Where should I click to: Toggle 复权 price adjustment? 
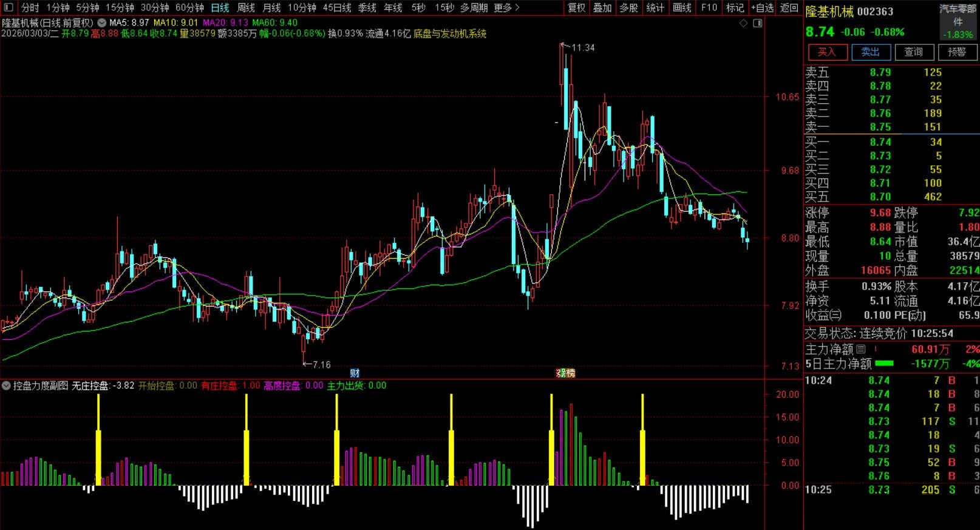pos(576,8)
